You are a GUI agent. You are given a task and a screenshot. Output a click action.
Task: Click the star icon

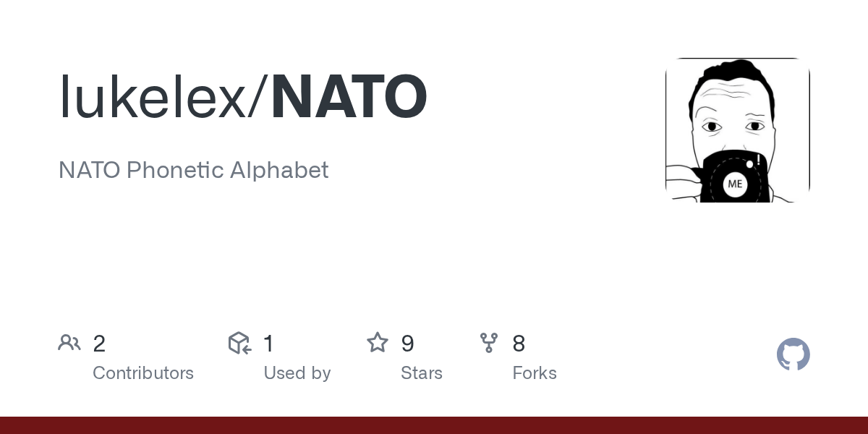pyautogui.click(x=378, y=343)
